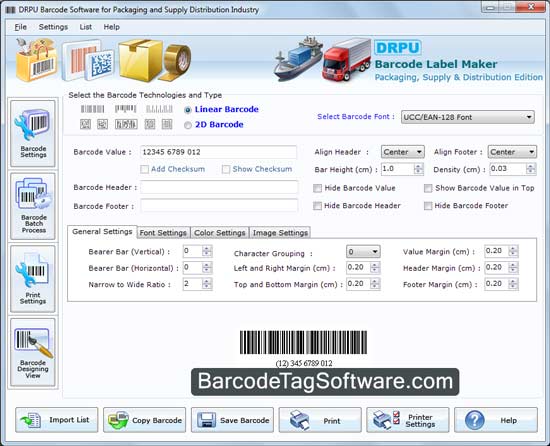The image size is (550, 446).
Task: Check Hide Barcode Footer
Action: [428, 206]
